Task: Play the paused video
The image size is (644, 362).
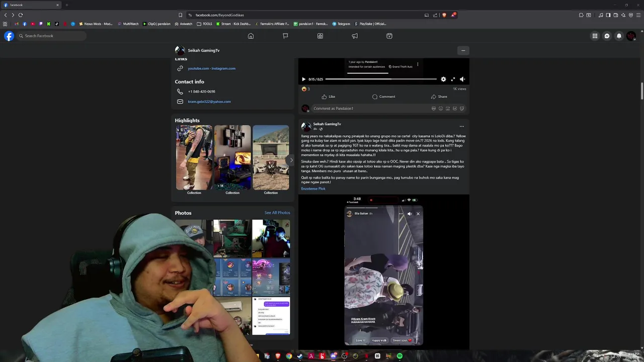Action: (303, 79)
